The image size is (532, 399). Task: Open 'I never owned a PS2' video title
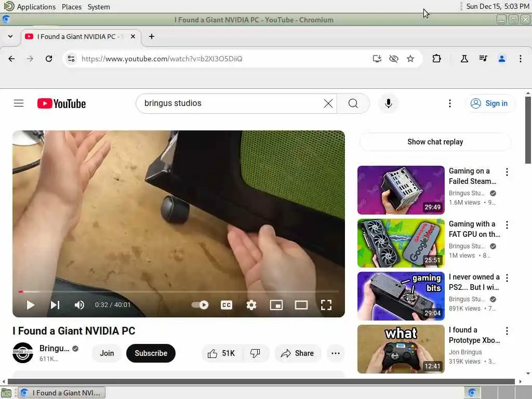(x=474, y=282)
